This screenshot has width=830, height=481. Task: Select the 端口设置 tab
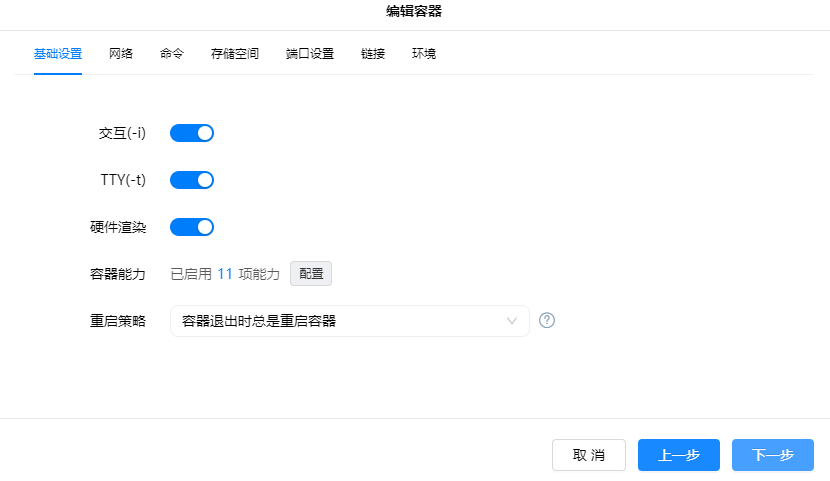(x=310, y=54)
